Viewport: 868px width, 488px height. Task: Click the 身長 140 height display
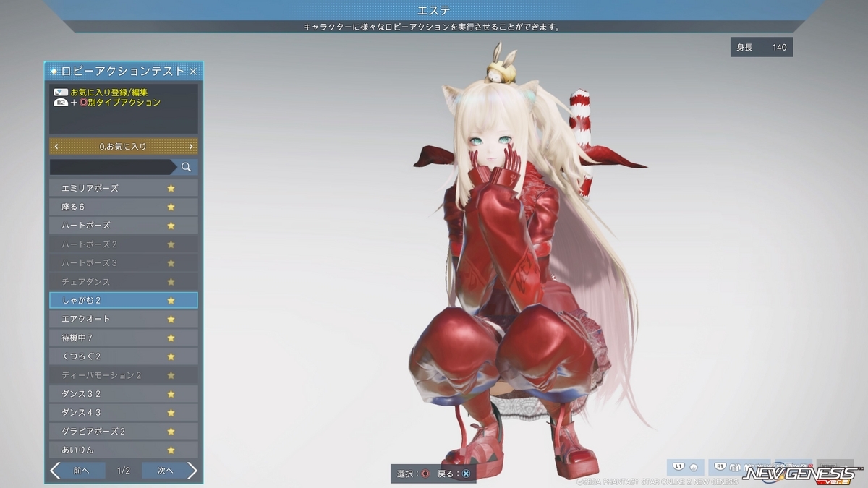pos(762,48)
